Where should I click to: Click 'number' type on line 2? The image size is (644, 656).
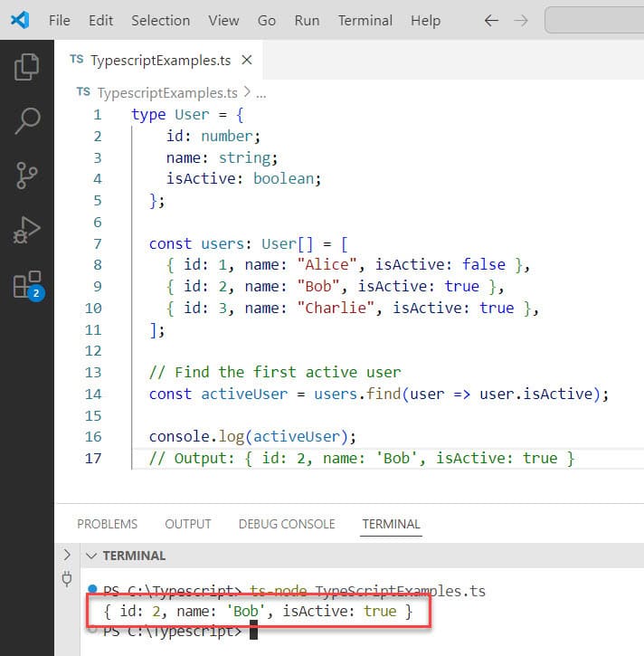pos(227,137)
